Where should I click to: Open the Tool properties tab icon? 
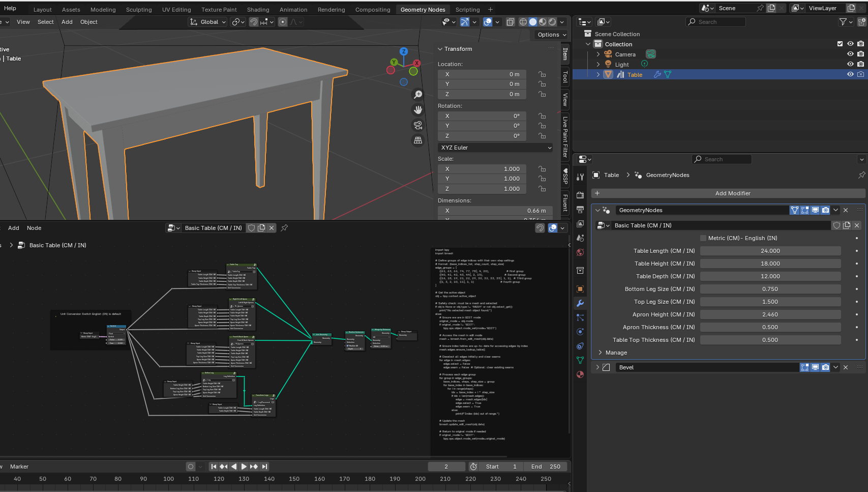[x=580, y=177]
